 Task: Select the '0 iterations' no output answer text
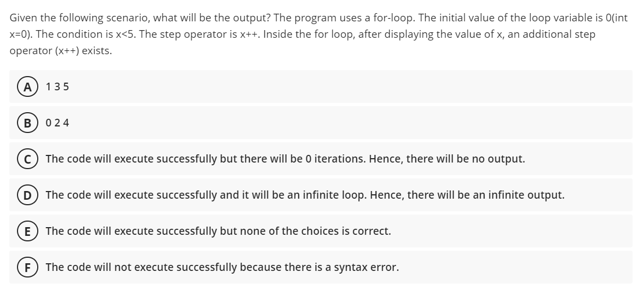[x=286, y=159]
